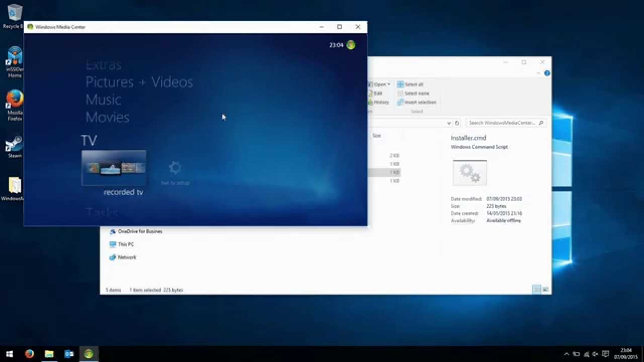This screenshot has width=644, height=362.
Task: Select the highlighted 1 KB row in Explorer
Action: point(385,172)
